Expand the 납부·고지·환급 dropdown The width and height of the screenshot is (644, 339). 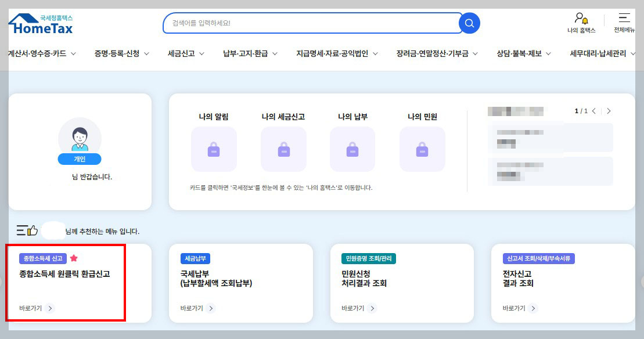pos(248,52)
